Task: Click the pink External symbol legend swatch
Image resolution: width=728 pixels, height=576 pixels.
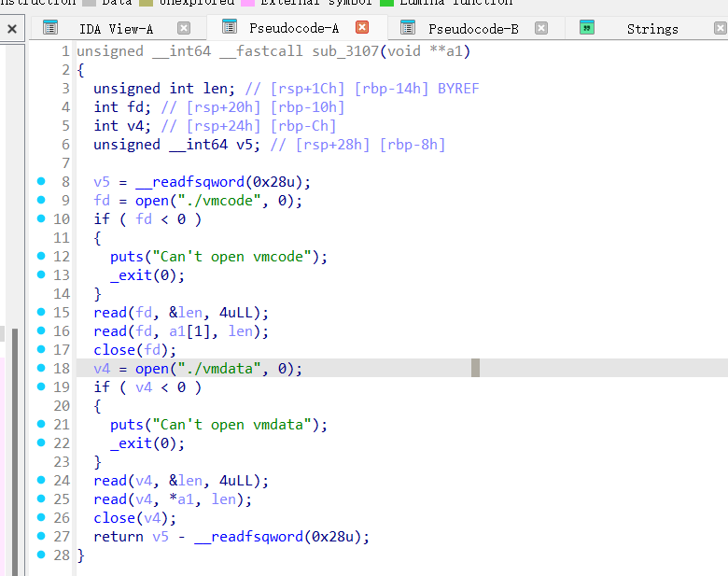Action: [x=247, y=3]
